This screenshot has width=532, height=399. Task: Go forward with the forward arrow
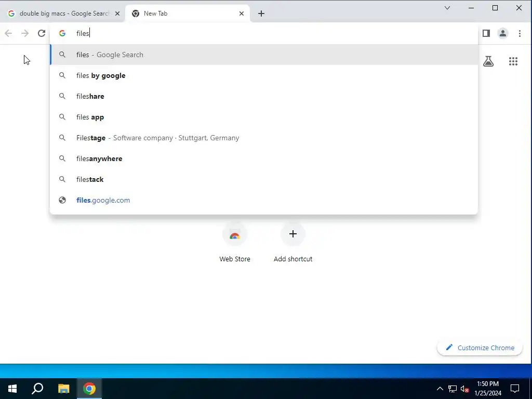[25, 33]
